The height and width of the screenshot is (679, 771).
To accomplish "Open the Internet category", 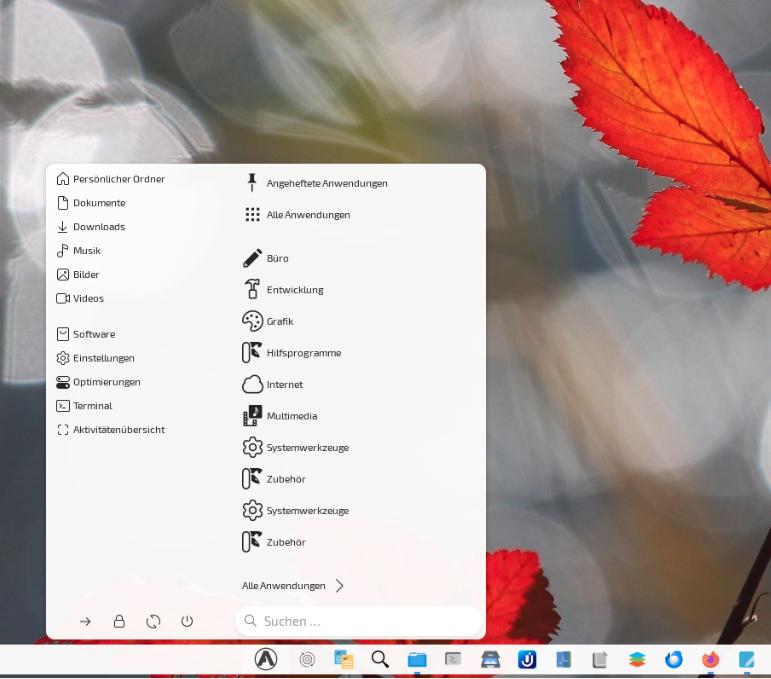I will pos(284,384).
